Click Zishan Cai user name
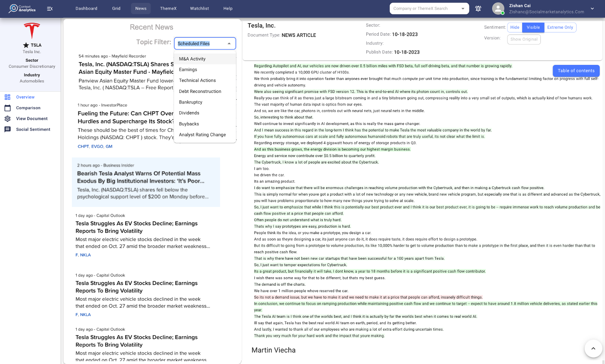 (520, 6)
